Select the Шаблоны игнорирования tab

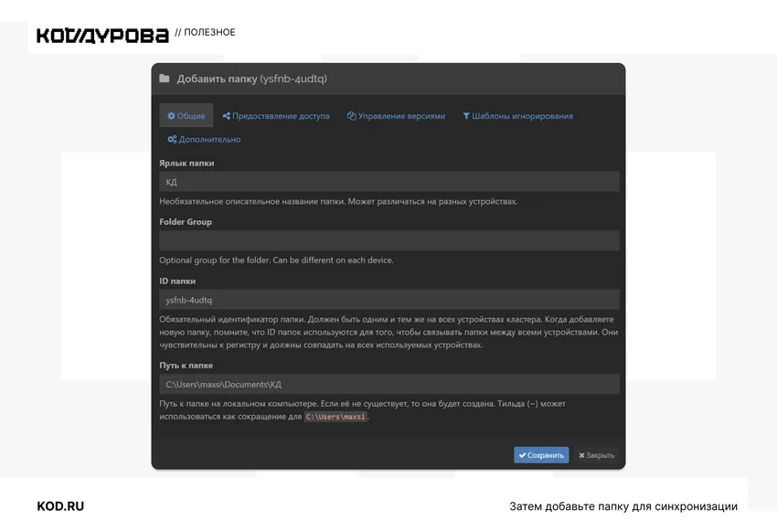(517, 115)
